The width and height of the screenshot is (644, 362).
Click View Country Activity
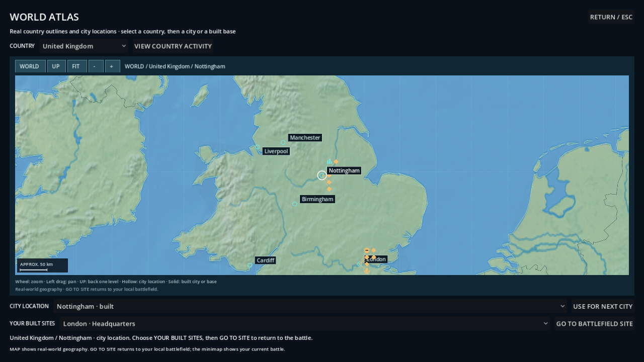[x=173, y=46]
